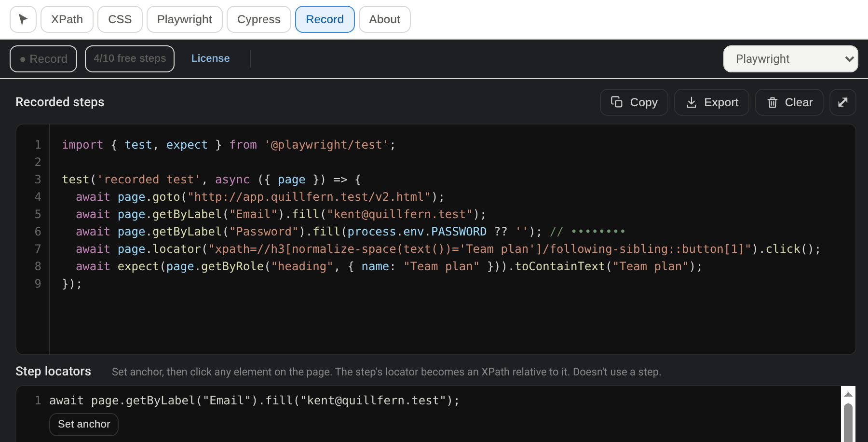Open the Playwright tab
The height and width of the screenshot is (442, 868).
tap(185, 19)
